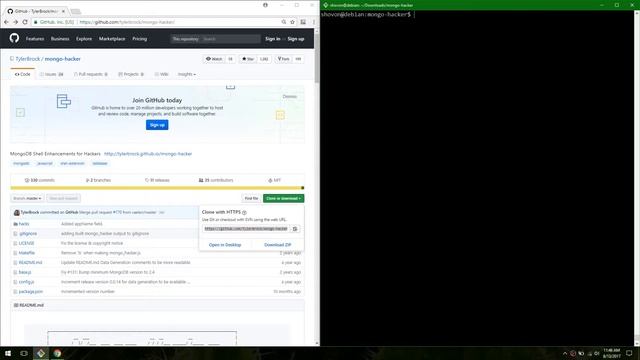This screenshot has height=360, width=640.
Task: Open the .gitignore file
Action: 28,234
